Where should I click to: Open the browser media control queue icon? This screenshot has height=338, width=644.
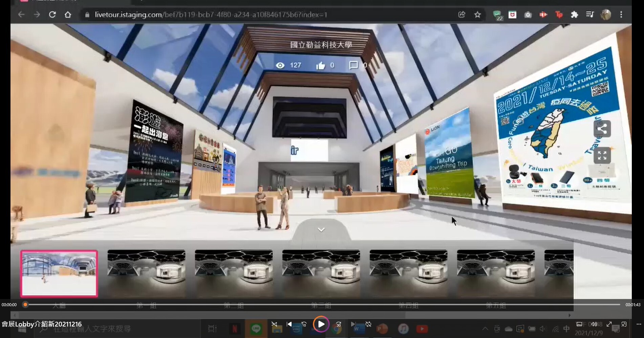[590, 15]
